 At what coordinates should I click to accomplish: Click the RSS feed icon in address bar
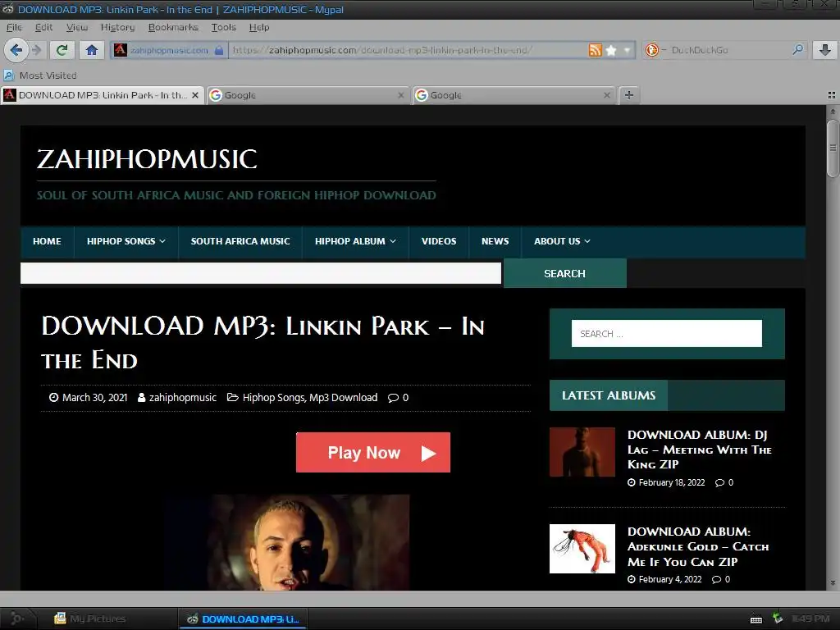[596, 50]
